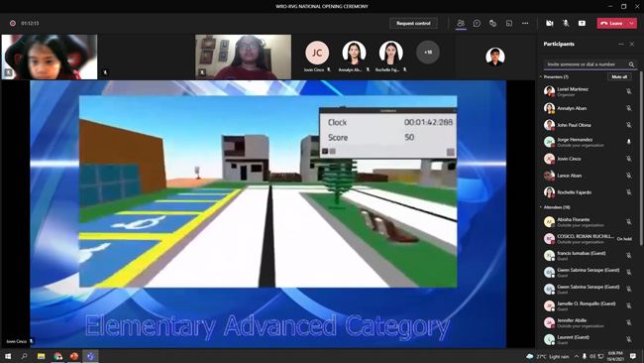Screen dimensions: 644x363
Task: Open Teams app in Windows taskbar
Action: click(90, 356)
